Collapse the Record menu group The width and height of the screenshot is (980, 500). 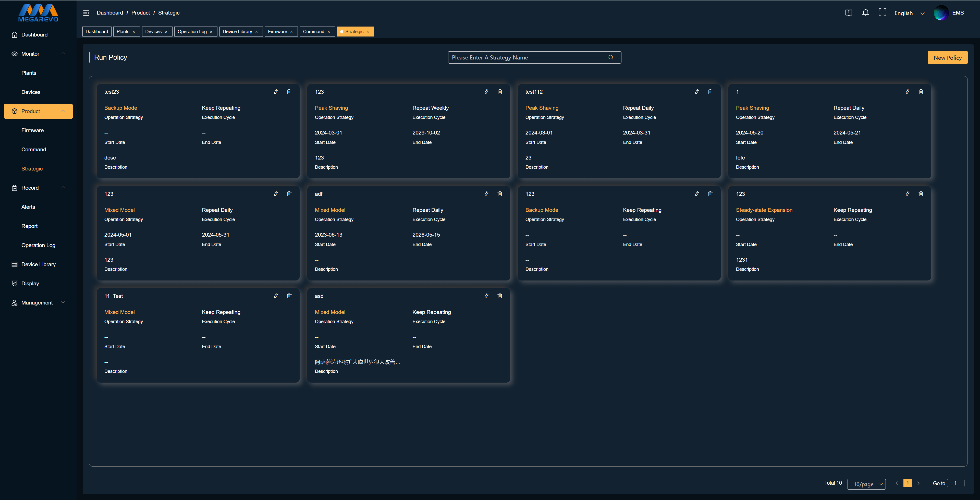(x=63, y=188)
